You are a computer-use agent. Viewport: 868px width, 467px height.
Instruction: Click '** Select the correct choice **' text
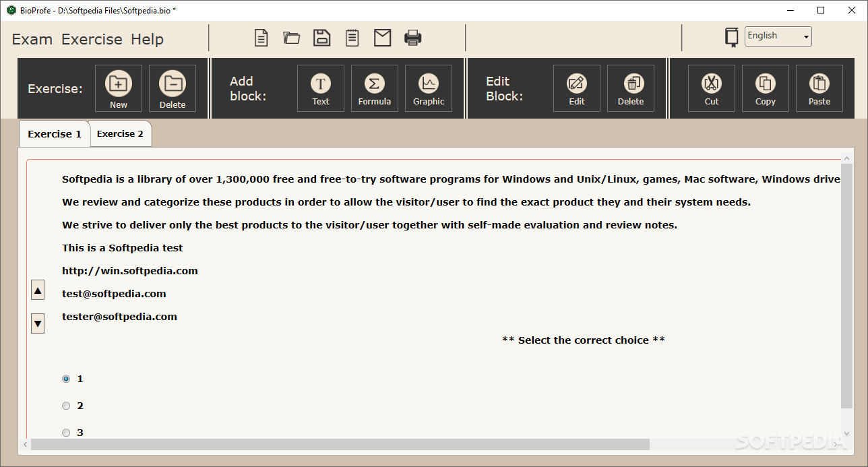tap(584, 340)
